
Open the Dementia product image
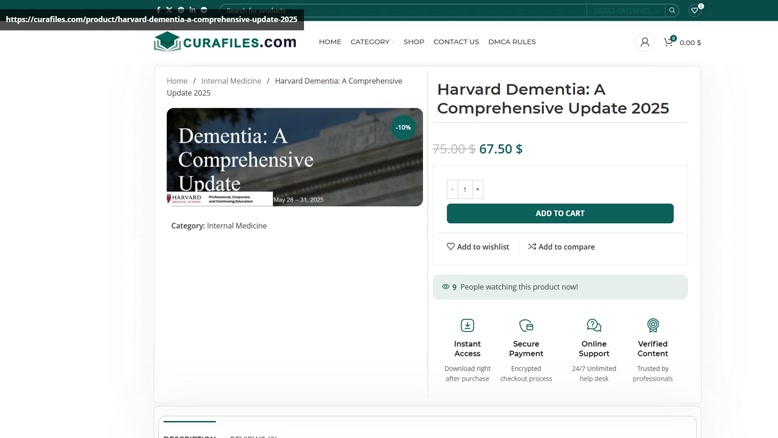point(295,157)
